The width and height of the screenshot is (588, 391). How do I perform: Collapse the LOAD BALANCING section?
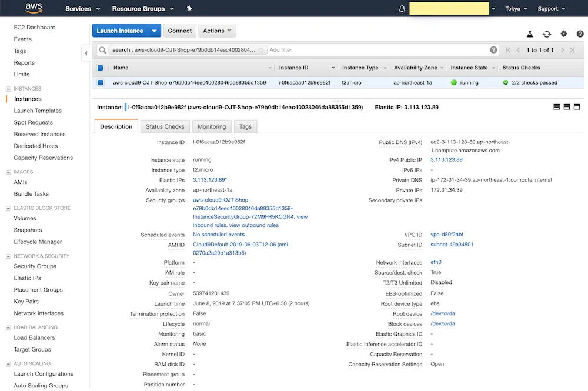[8, 327]
